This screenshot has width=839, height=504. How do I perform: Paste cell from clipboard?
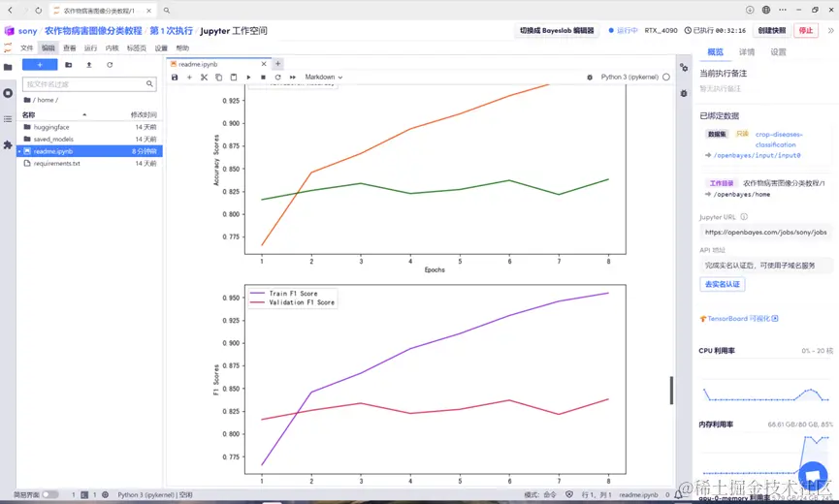tap(234, 77)
